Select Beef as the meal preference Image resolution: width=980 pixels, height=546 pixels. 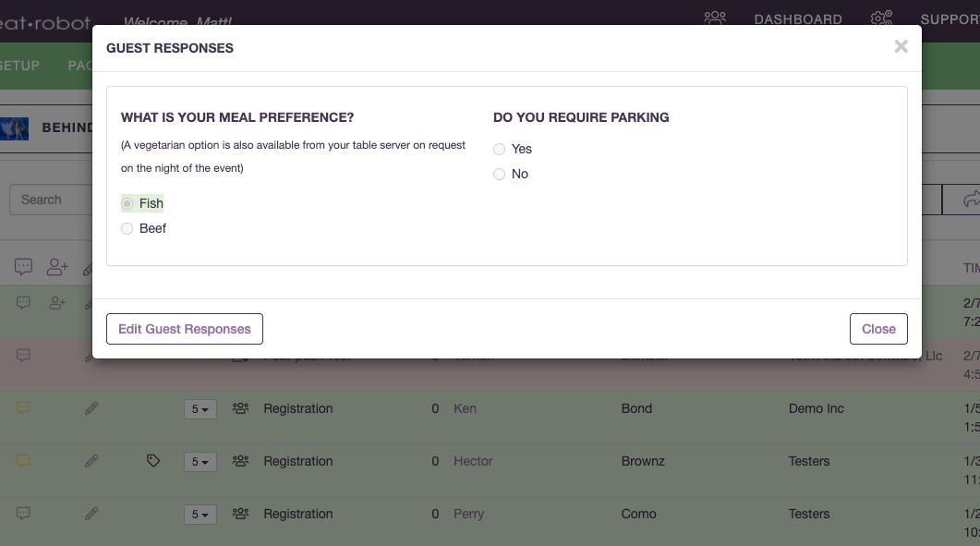tap(127, 228)
